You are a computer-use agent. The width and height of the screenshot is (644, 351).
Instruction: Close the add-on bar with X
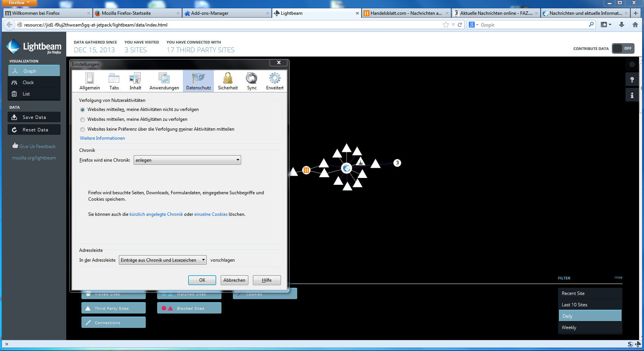tap(7, 344)
